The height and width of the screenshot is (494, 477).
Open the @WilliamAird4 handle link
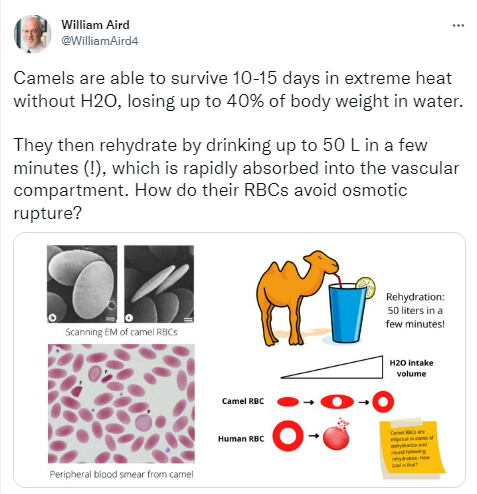pyautogui.click(x=100, y=41)
